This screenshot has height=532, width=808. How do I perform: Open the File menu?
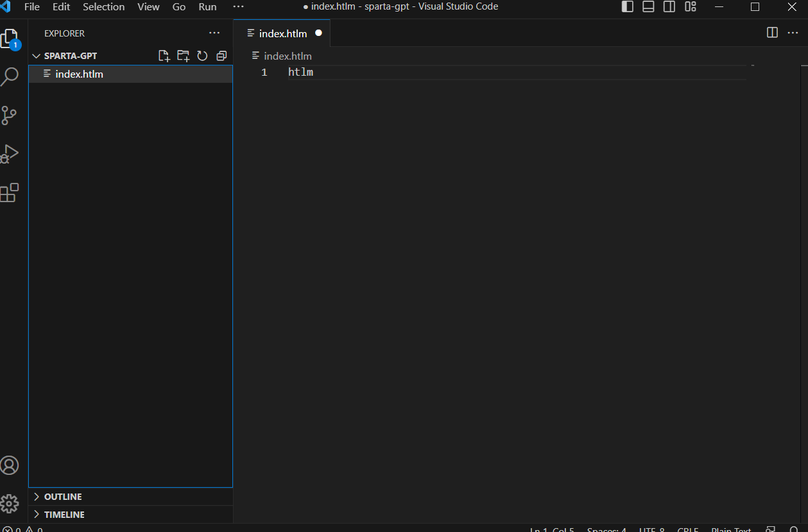(31, 7)
